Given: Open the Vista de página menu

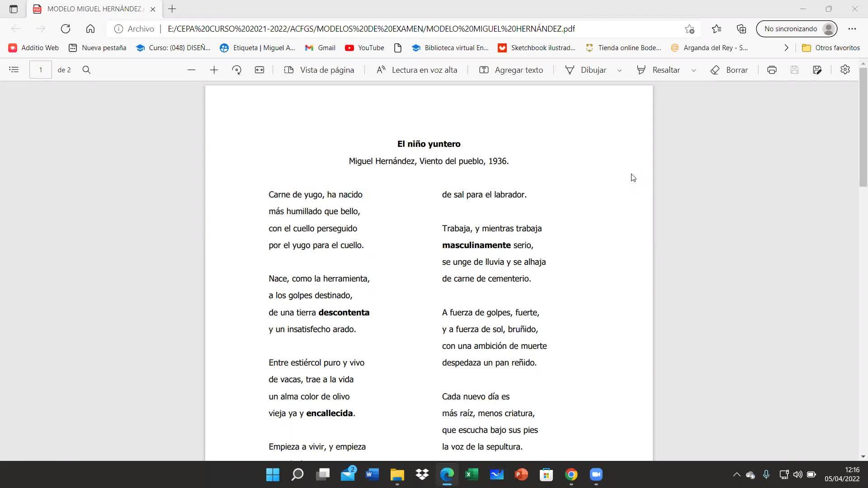Looking at the screenshot, I should coord(319,70).
